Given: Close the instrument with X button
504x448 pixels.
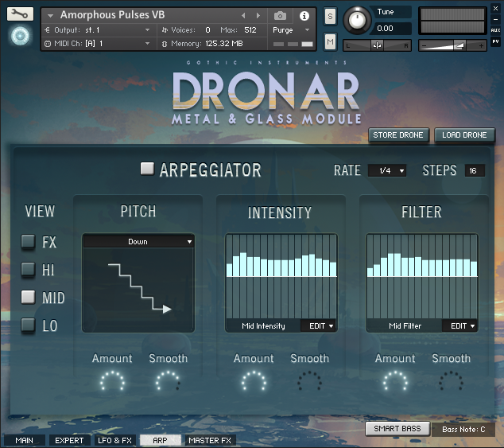Looking at the screenshot, I should tap(495, 9).
